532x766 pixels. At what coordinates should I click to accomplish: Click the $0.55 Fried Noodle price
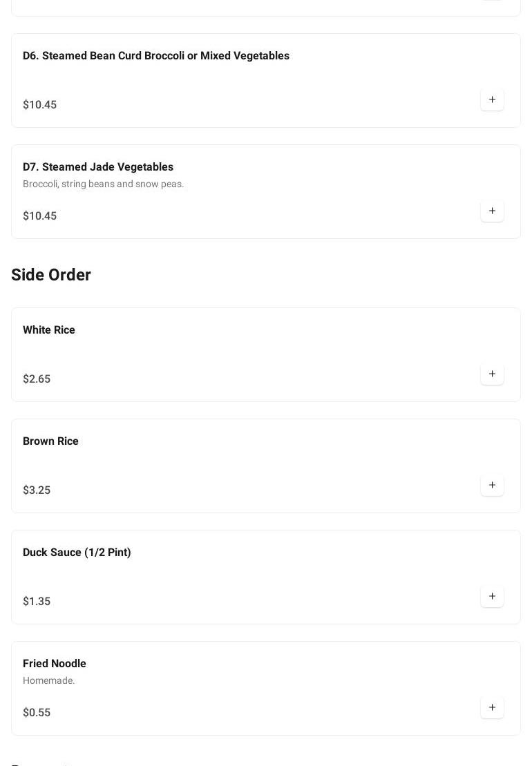[x=37, y=713]
